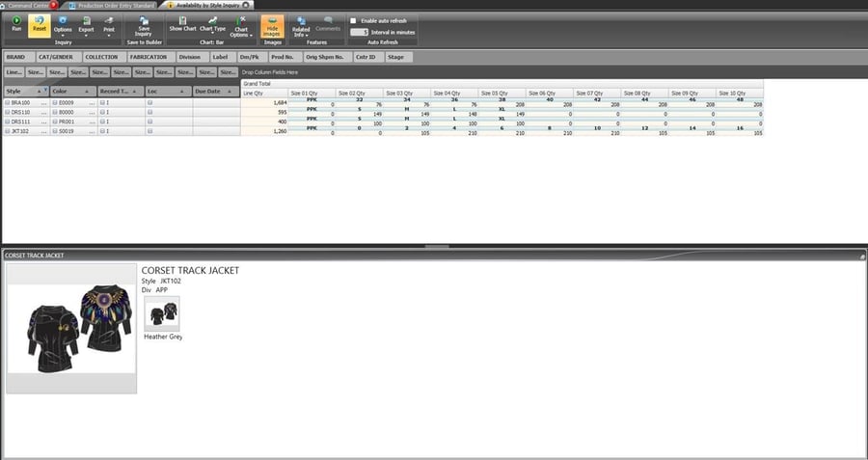Show Chart from the ribbon
Image resolution: width=868 pixels, height=460 pixels.
pyautogui.click(x=182, y=23)
